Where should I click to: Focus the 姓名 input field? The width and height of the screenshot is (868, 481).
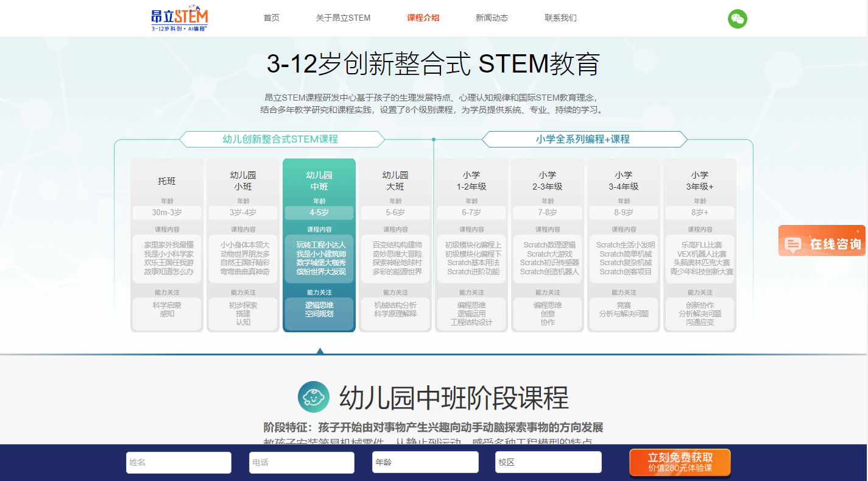coord(178,463)
